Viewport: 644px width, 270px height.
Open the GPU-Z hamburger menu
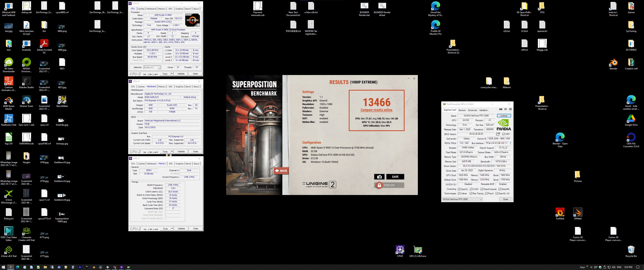pos(510,109)
